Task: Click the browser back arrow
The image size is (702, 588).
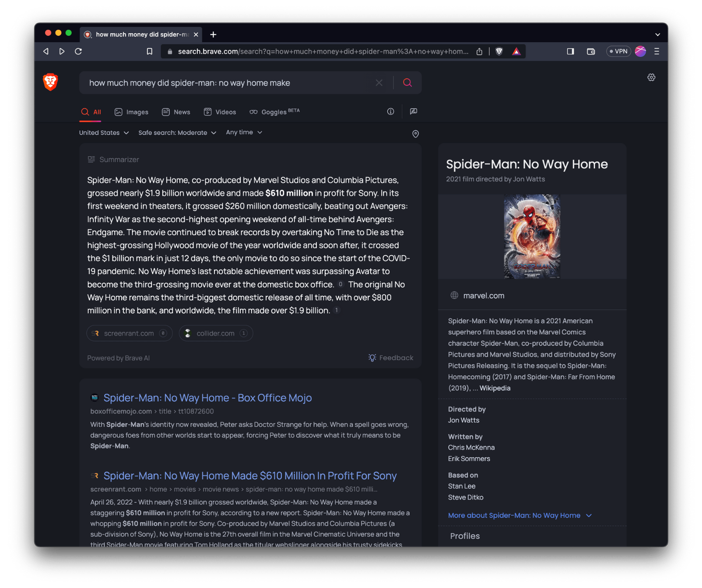Action: pos(46,51)
